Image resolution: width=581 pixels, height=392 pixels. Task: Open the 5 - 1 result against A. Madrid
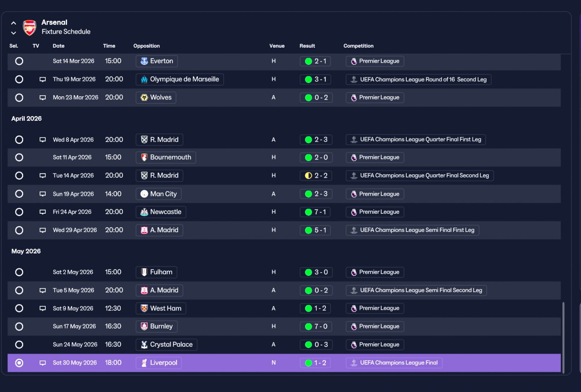coord(316,230)
